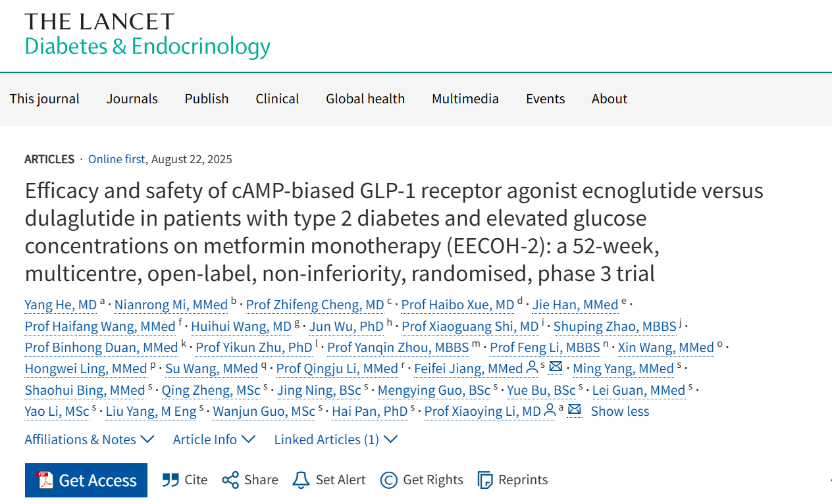Click the Share network icon
This screenshot has width=832, height=504.
tap(230, 480)
